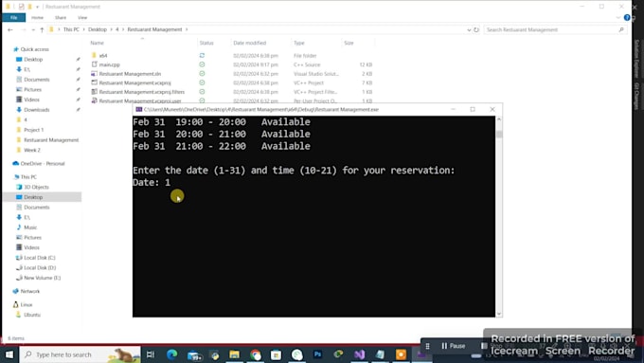Select Restuarant Management folder in Quick access
644x363 pixels.
51,140
